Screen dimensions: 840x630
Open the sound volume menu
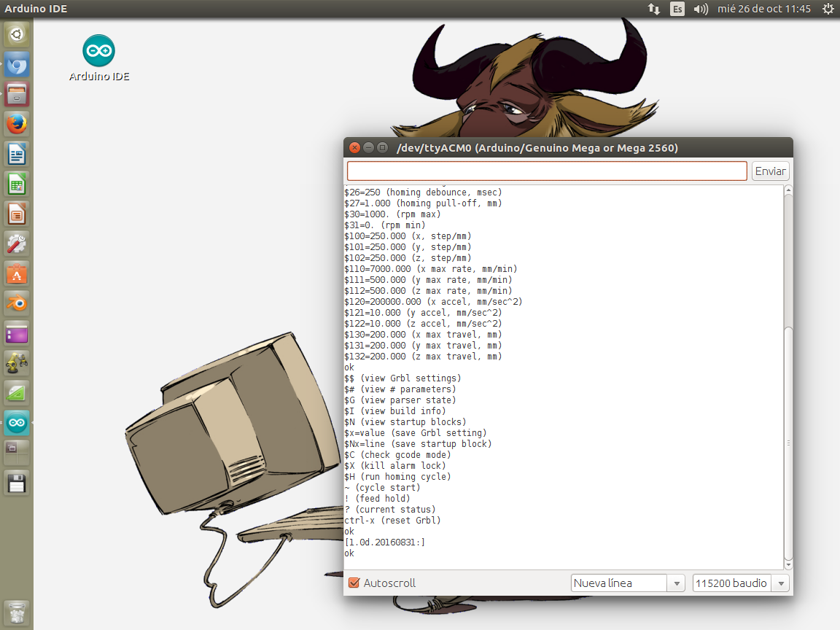701,9
